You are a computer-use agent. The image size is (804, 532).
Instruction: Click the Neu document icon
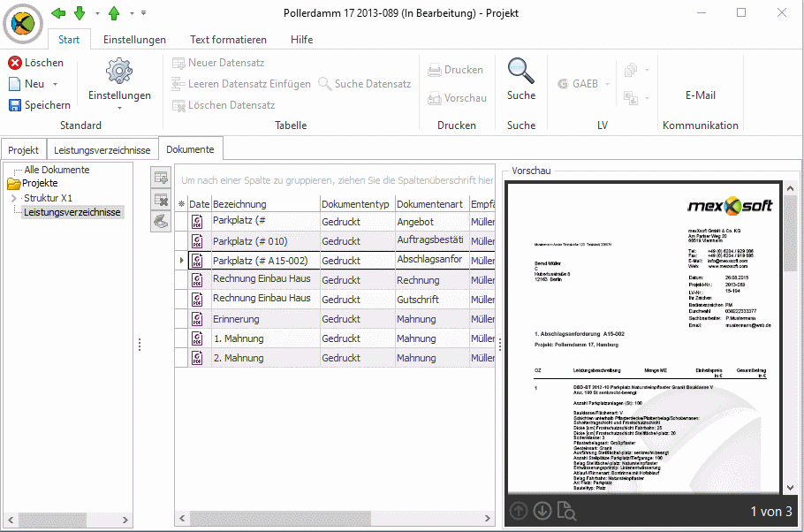pyautogui.click(x=15, y=84)
